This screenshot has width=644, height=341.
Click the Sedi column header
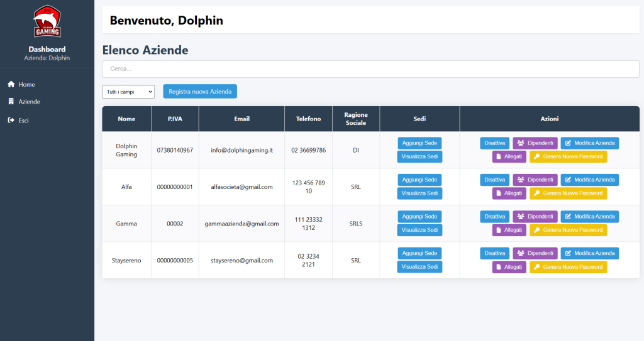(x=419, y=119)
